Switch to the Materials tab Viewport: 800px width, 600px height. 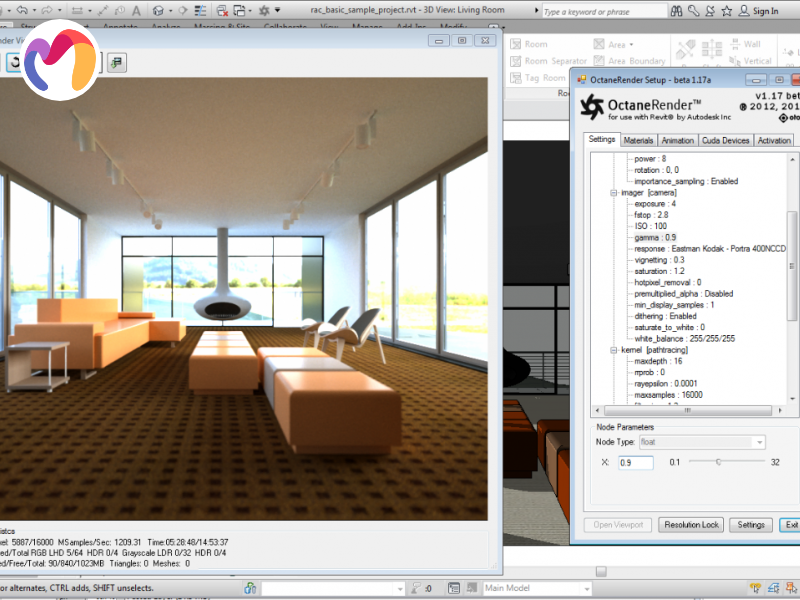pyautogui.click(x=638, y=141)
